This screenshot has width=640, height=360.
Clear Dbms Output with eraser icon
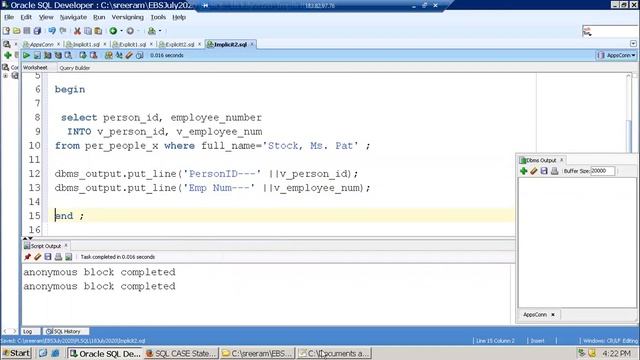533,171
